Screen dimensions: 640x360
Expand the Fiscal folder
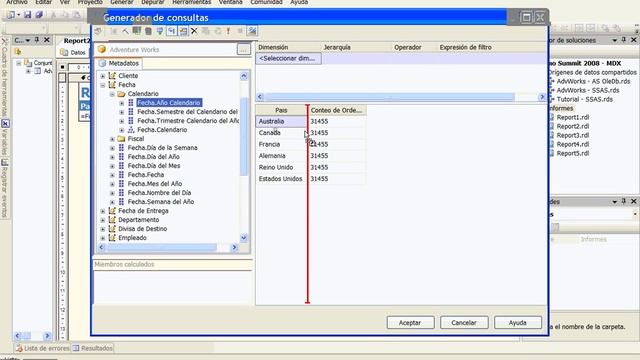pos(112,139)
